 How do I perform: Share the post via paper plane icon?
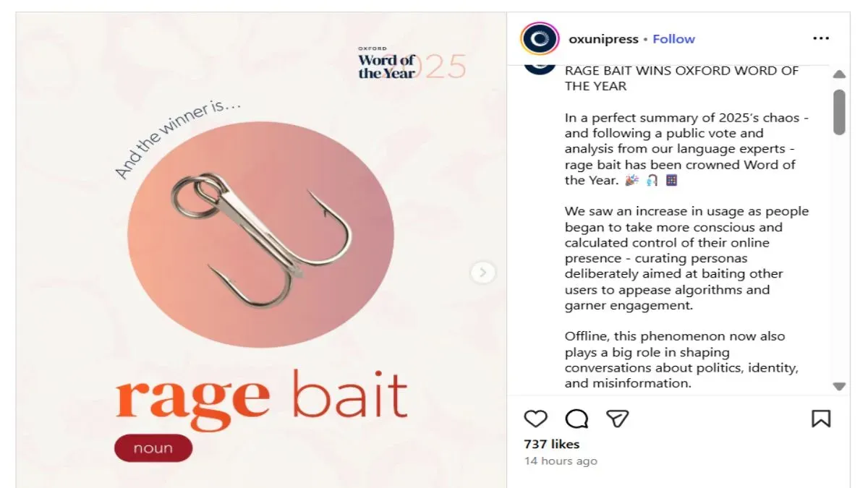[x=617, y=419]
